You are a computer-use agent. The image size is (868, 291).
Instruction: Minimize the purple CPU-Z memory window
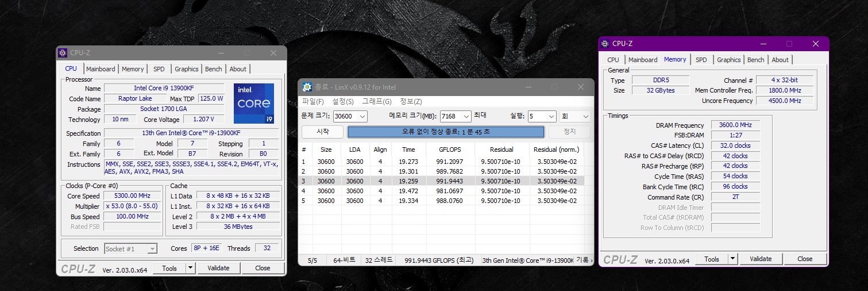[763, 44]
